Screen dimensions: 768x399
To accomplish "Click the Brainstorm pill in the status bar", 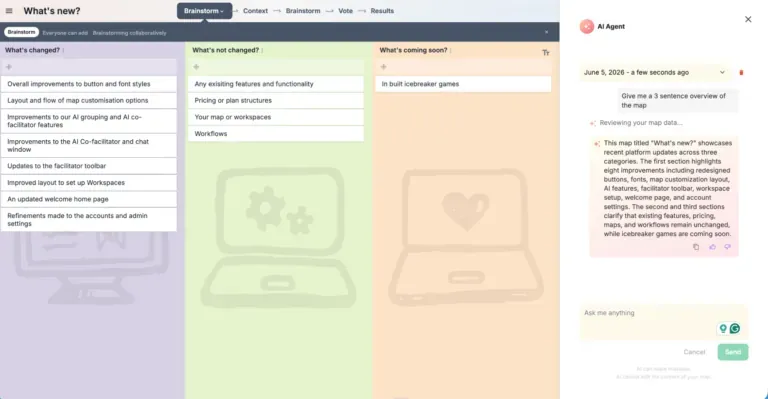I will 22,32.
